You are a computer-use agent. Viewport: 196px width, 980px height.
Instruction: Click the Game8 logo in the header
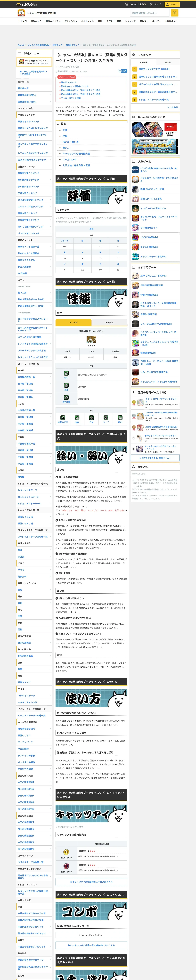point(26,4)
